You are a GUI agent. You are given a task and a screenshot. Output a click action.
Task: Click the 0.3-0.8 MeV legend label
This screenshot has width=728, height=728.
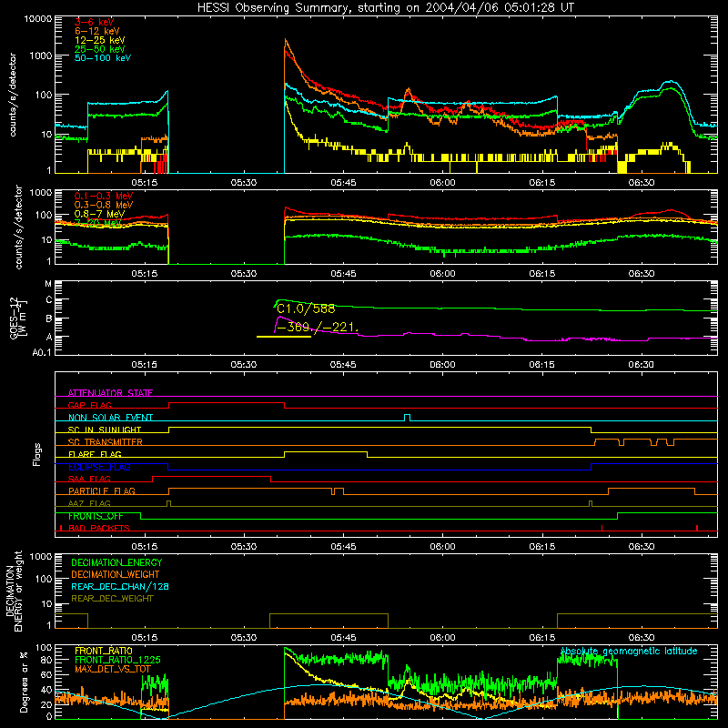pyautogui.click(x=104, y=205)
